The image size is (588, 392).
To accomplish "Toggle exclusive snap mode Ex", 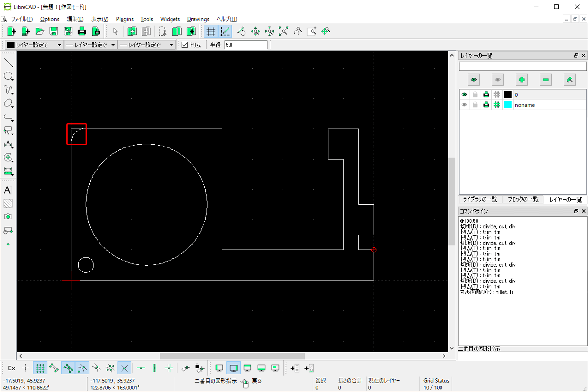I will [12, 367].
